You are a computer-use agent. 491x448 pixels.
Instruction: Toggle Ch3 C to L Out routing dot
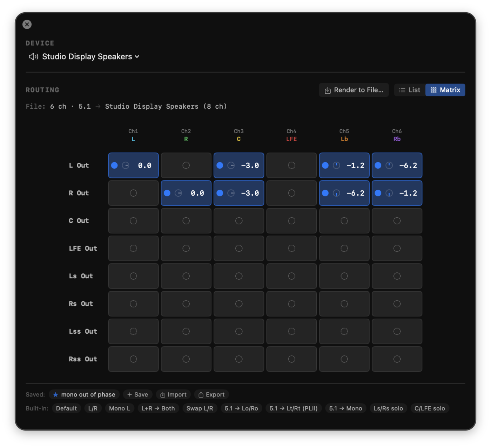pyautogui.click(x=220, y=165)
